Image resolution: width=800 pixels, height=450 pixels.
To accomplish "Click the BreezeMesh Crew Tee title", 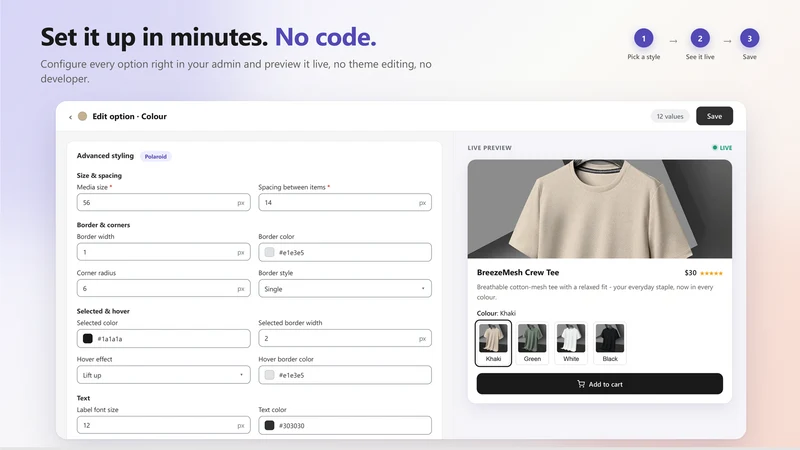I will (518, 272).
